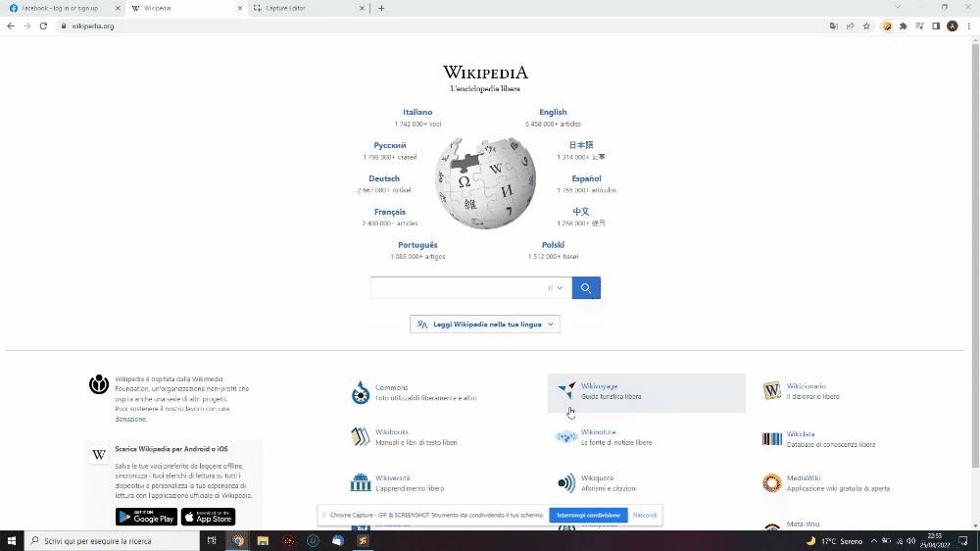Bookmark page with the star icon
Image resolution: width=980 pixels, height=551 pixels.
click(x=866, y=26)
